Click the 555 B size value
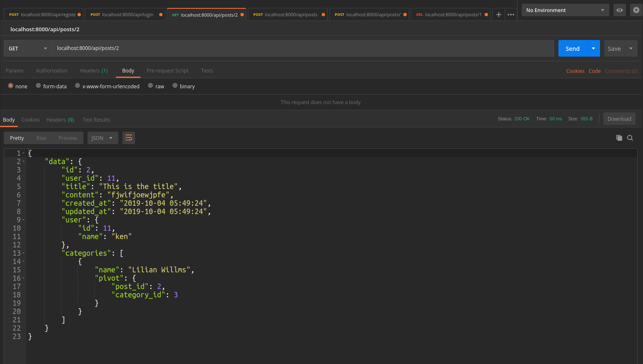643x364 pixels. [586, 119]
